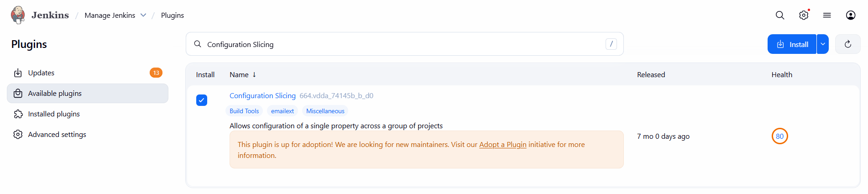The height and width of the screenshot is (194, 868).
Task: Click the blue Install button
Action: [x=792, y=44]
